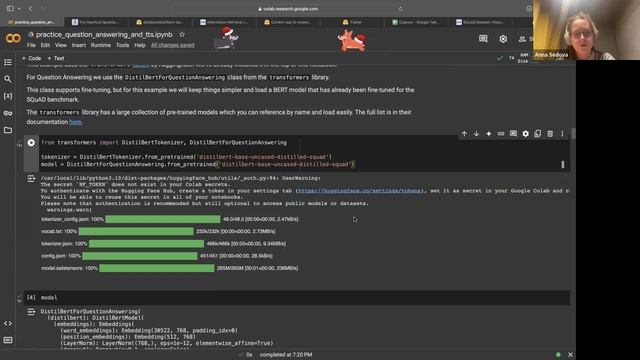Toggle output options for the download progress output
This screenshot has width=640, height=360.
[x=31, y=178]
